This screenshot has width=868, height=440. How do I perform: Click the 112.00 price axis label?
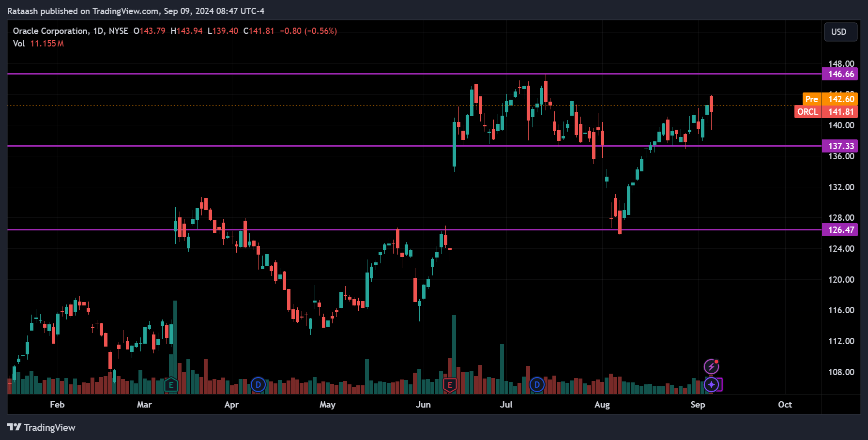coord(841,341)
